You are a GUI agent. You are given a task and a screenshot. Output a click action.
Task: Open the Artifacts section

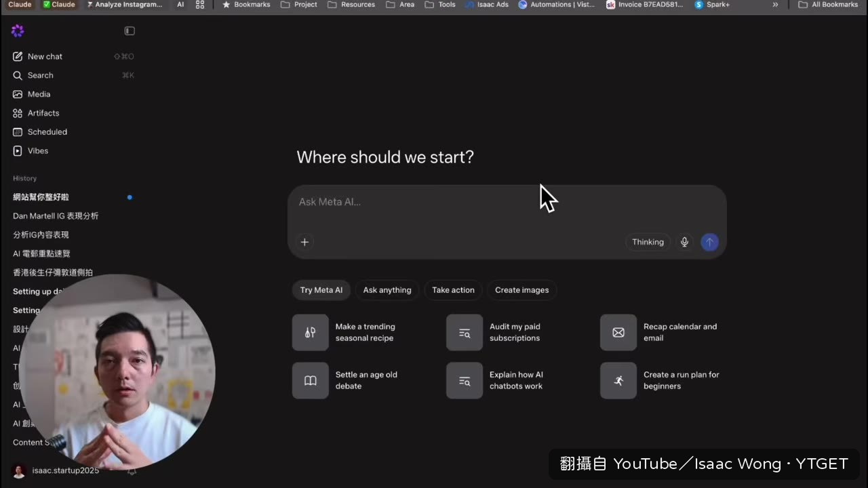[x=73, y=113]
